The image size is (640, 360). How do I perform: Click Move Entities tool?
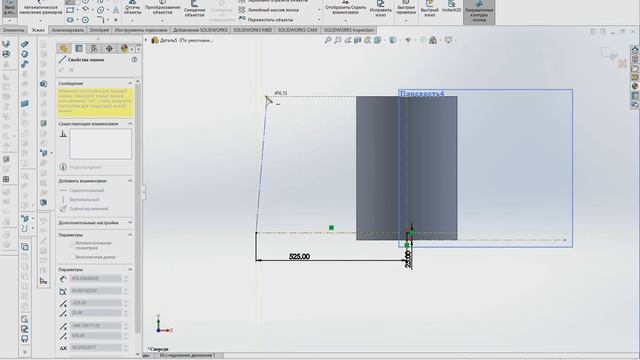click(x=266, y=19)
